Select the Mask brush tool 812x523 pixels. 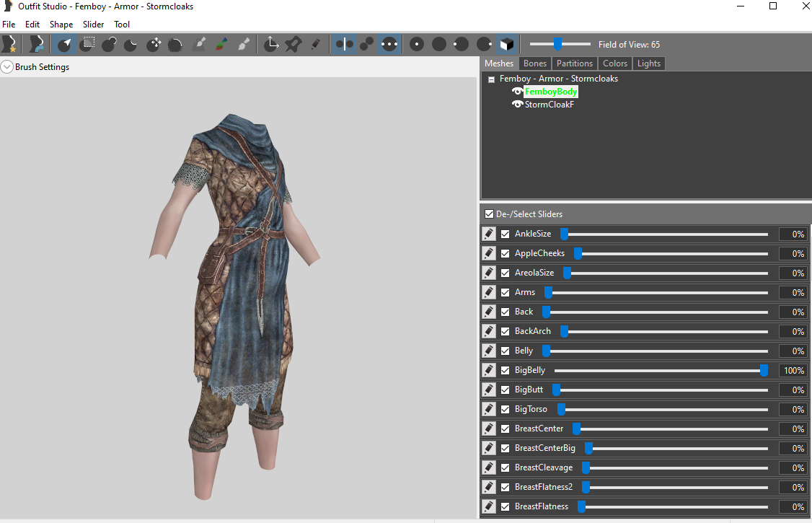point(87,45)
